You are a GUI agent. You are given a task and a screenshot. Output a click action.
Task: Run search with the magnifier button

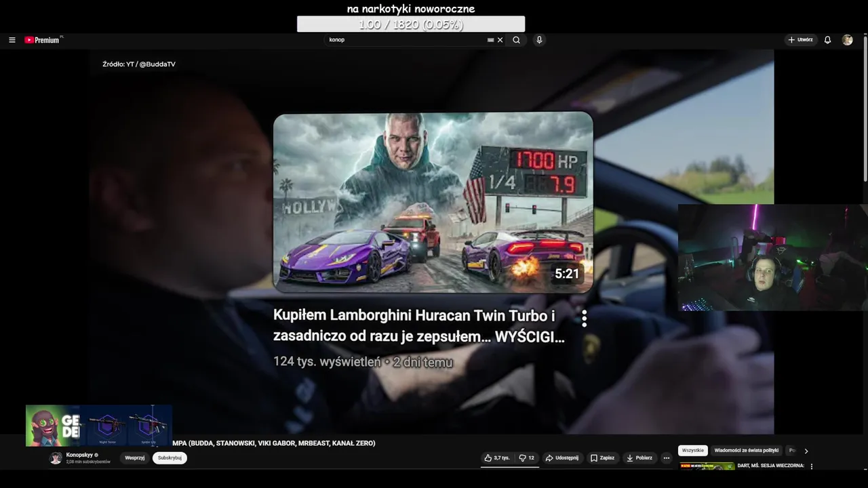point(516,40)
